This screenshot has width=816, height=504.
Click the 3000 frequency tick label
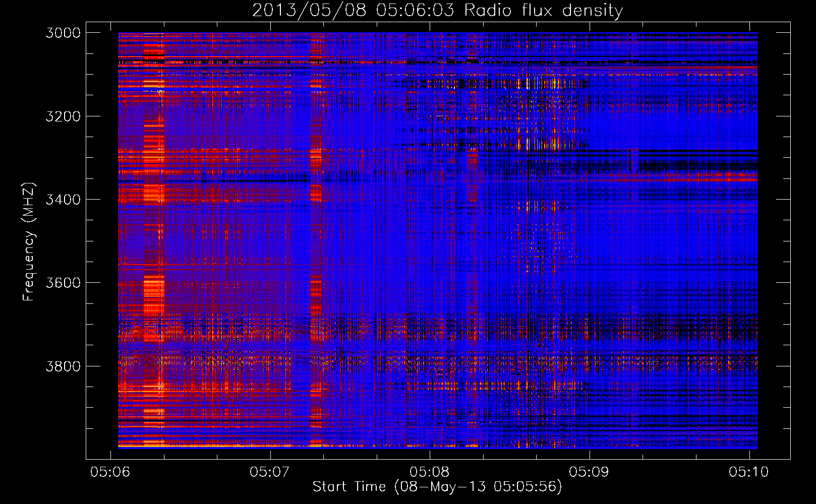point(63,33)
